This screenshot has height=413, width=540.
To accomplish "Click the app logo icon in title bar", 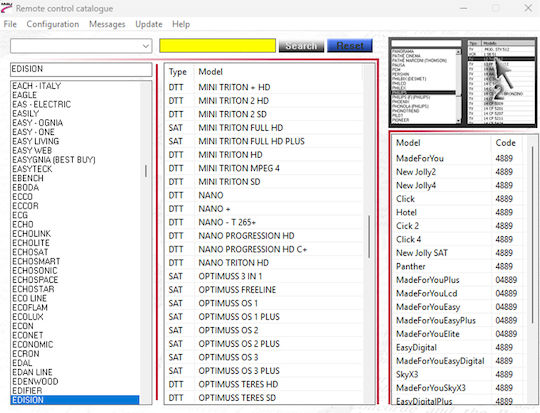I will pos(7,8).
